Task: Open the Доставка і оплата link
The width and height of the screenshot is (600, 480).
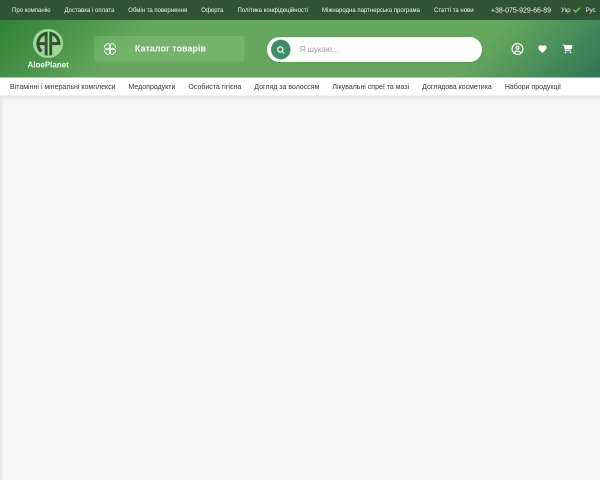Action: [89, 10]
